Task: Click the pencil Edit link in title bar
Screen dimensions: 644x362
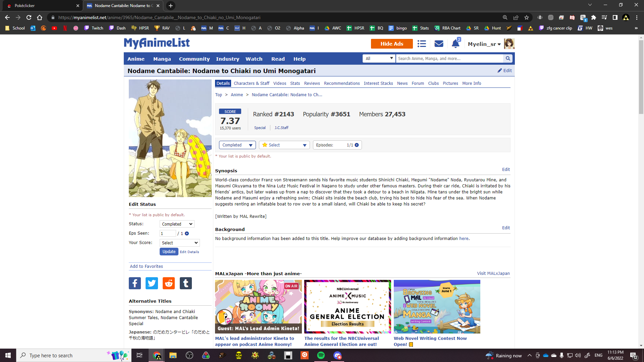Action: (504, 71)
